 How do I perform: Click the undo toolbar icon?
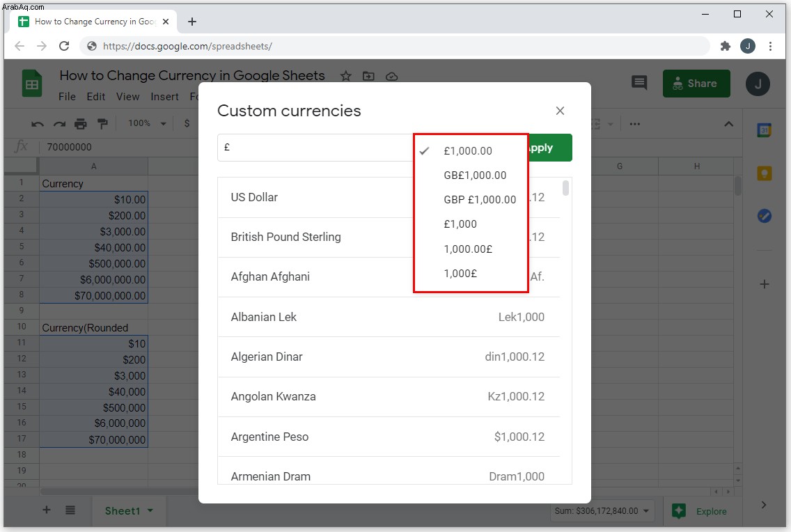(x=38, y=123)
